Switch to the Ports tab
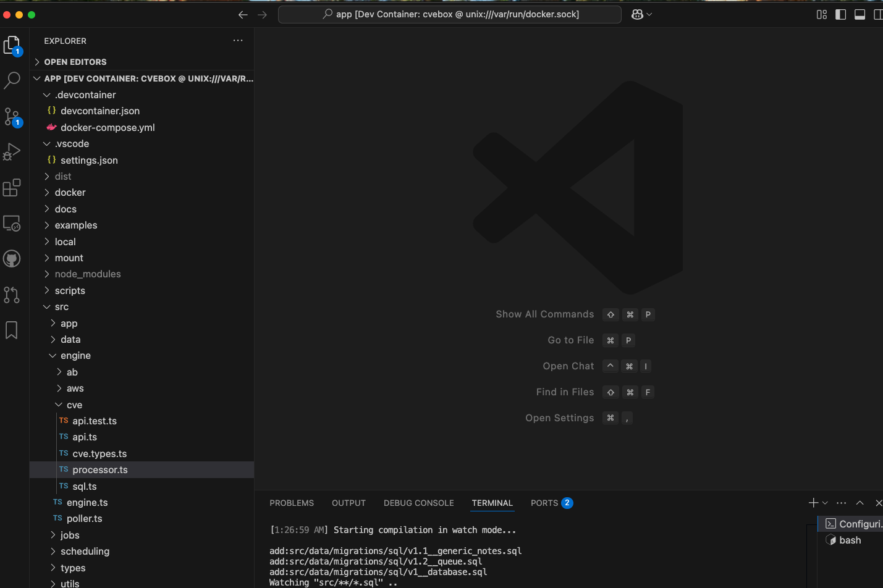The image size is (883, 588). [x=552, y=503]
